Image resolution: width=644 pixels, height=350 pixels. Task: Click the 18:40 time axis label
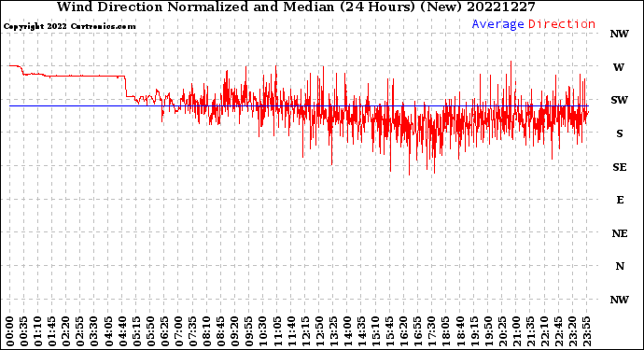click(x=460, y=331)
